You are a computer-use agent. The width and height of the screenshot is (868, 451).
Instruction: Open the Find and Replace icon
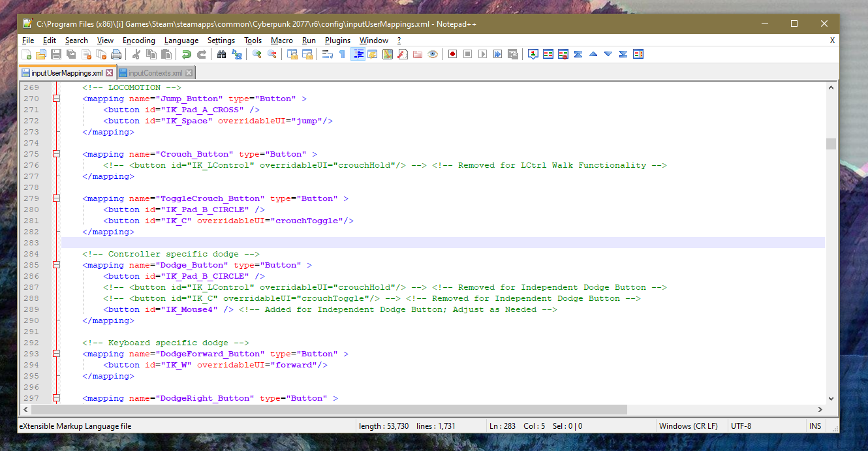tap(237, 54)
